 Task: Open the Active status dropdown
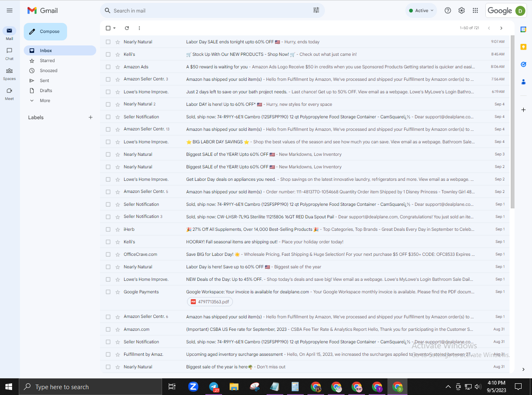[421, 10]
